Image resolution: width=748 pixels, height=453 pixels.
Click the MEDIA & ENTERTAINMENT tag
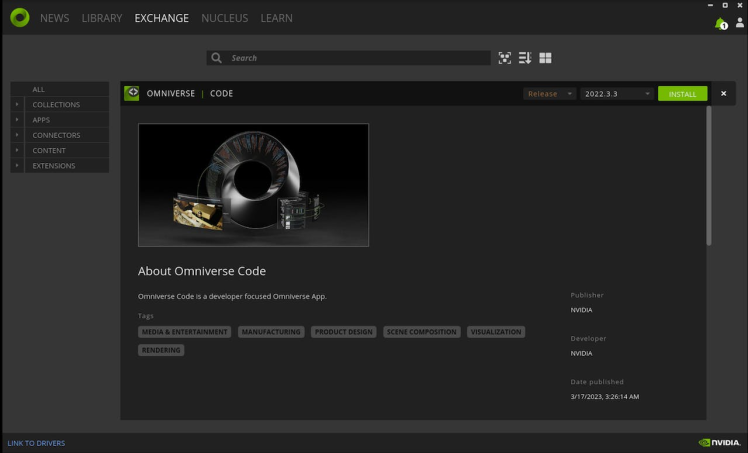185,332
